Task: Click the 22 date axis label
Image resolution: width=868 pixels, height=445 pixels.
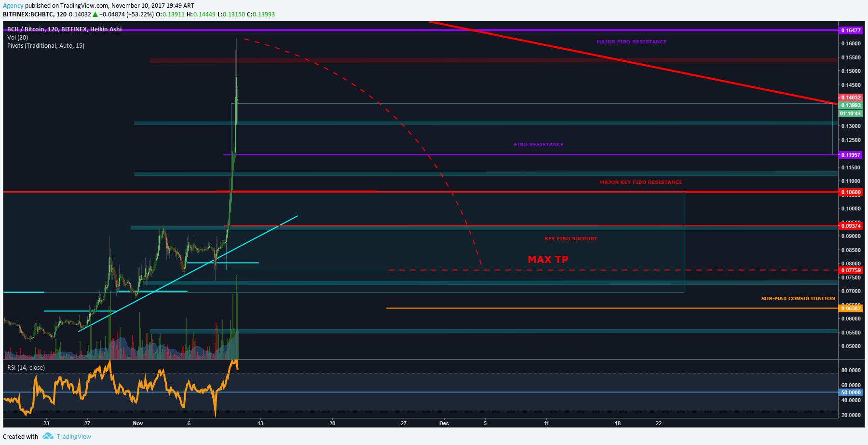Action: click(x=659, y=423)
